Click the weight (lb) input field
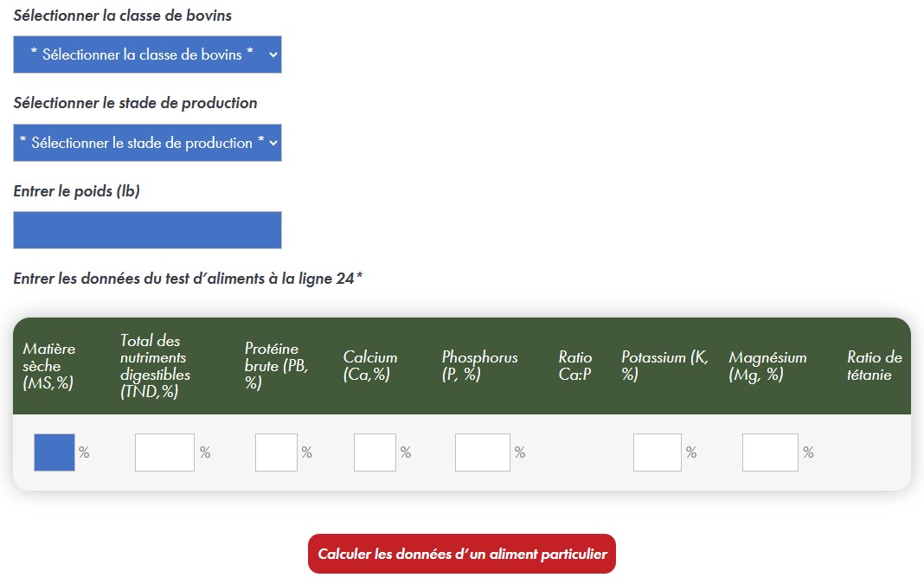Viewport: 924px width, 584px height. (147, 230)
